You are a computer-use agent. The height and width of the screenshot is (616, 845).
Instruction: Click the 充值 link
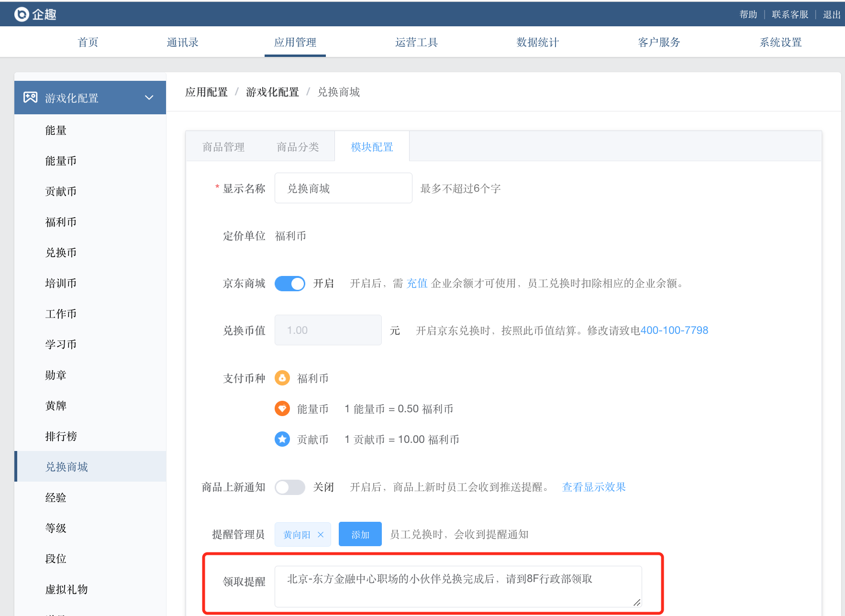[x=417, y=284]
